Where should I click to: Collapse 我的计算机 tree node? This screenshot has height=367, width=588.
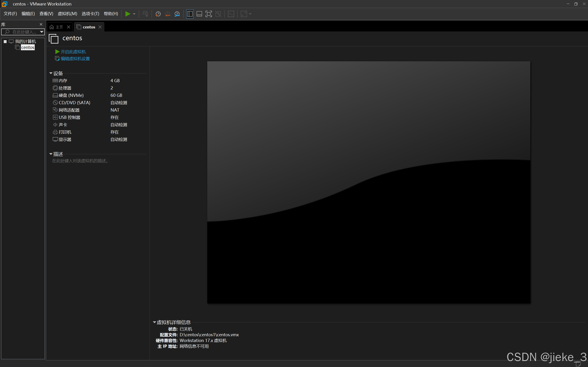(5, 42)
